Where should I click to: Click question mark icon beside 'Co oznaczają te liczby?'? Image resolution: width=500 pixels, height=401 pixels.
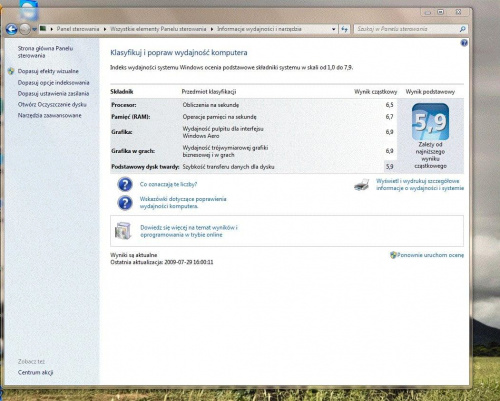point(125,184)
